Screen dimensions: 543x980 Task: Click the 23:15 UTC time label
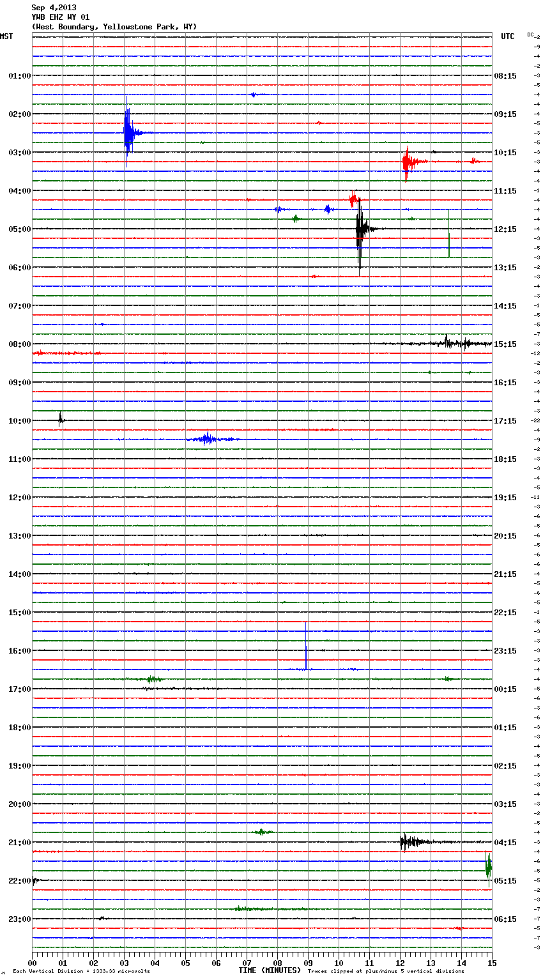click(x=505, y=650)
